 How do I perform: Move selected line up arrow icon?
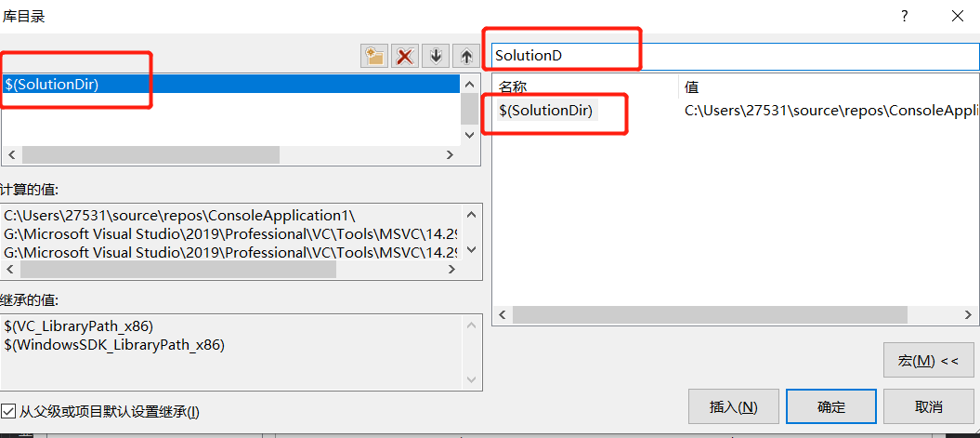click(465, 56)
